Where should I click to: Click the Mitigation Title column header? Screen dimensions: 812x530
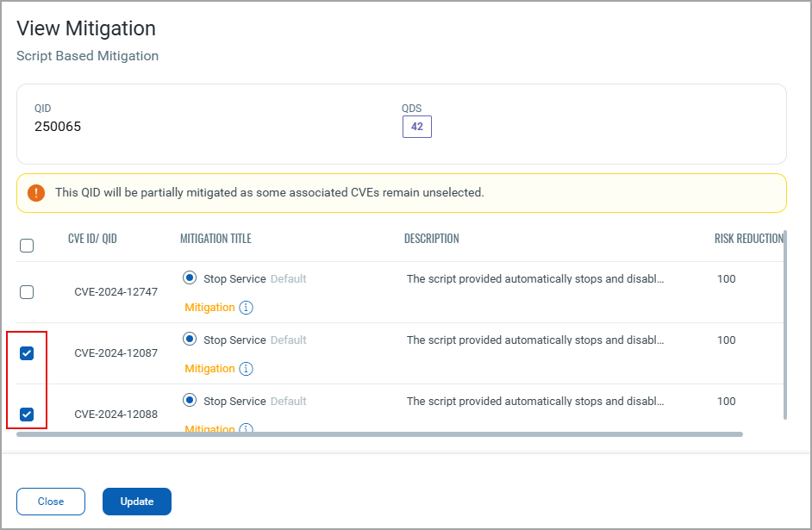tap(215, 239)
